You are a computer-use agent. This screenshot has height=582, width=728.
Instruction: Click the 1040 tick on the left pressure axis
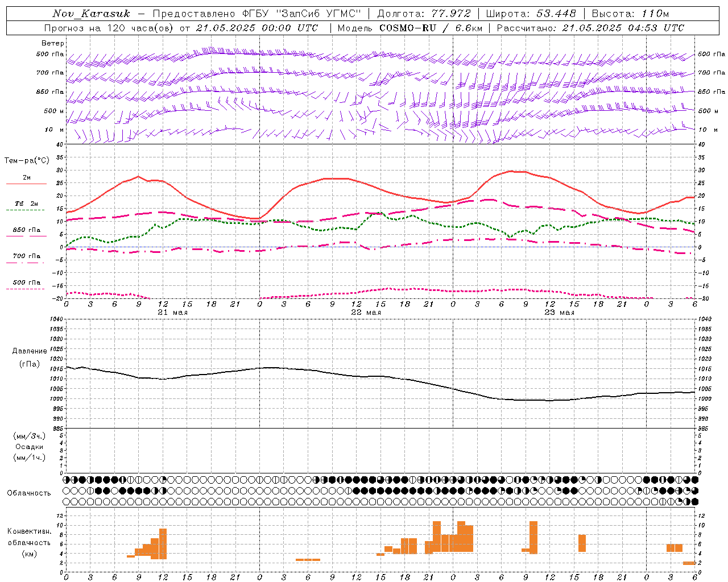(x=57, y=319)
